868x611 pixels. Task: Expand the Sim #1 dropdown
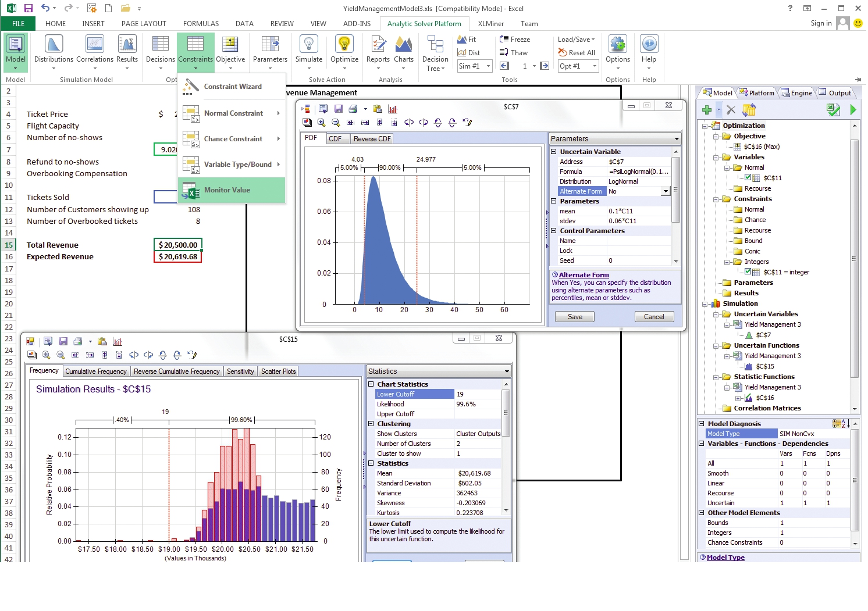pos(488,66)
